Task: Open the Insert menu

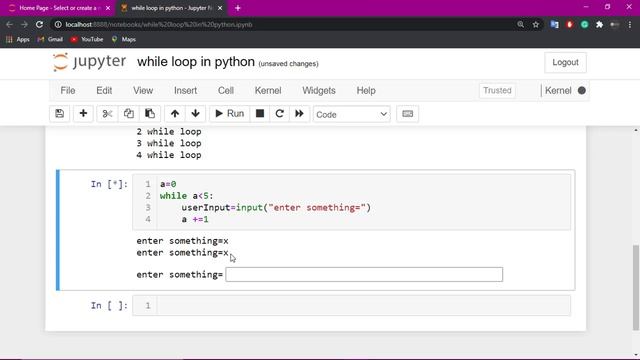Action: coord(185,91)
